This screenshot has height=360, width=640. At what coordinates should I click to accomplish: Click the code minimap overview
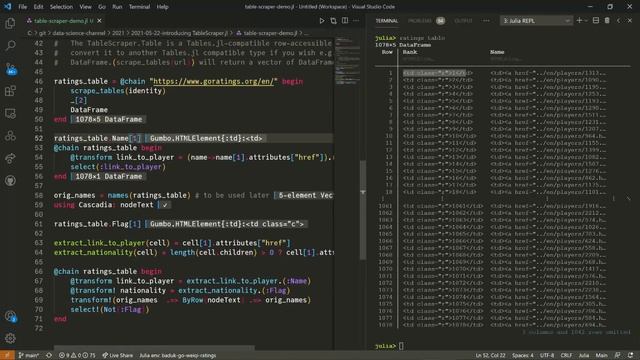[x=348, y=61]
